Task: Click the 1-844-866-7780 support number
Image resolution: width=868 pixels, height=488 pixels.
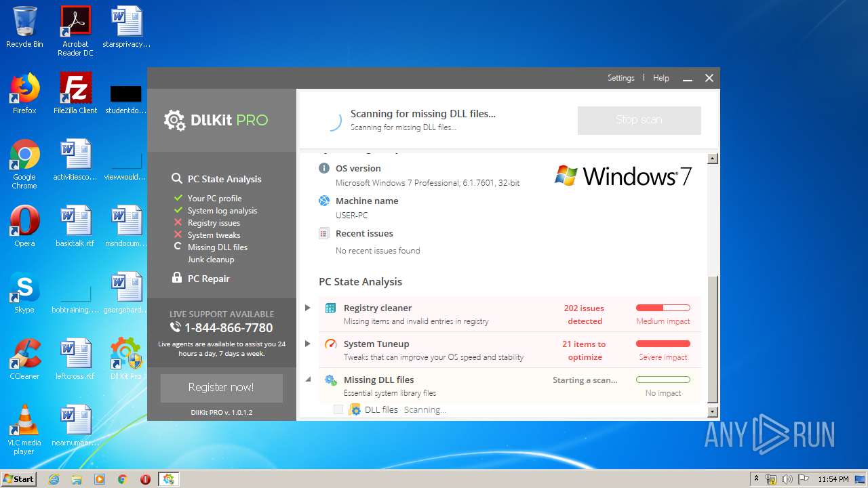Action: coord(229,328)
